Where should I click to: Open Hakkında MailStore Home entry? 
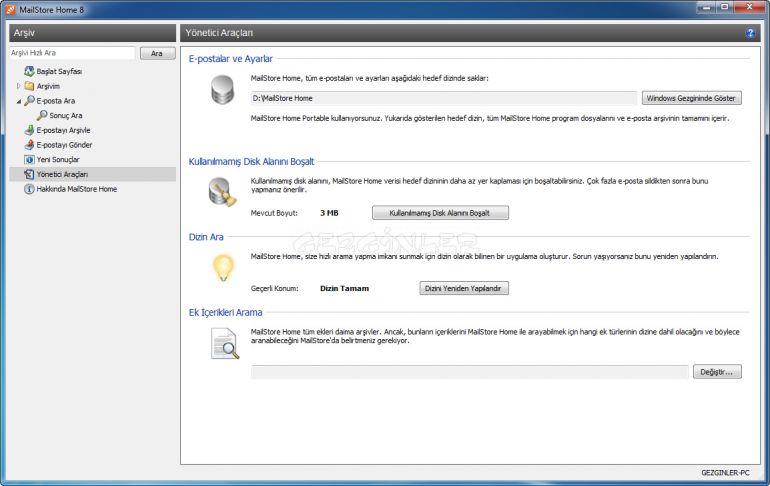point(77,189)
